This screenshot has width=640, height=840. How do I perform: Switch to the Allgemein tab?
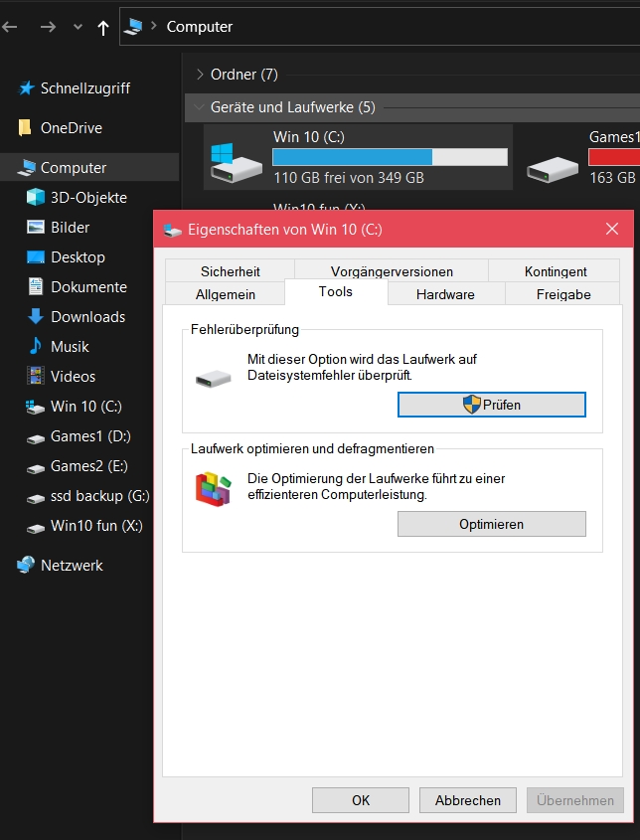tap(226, 294)
